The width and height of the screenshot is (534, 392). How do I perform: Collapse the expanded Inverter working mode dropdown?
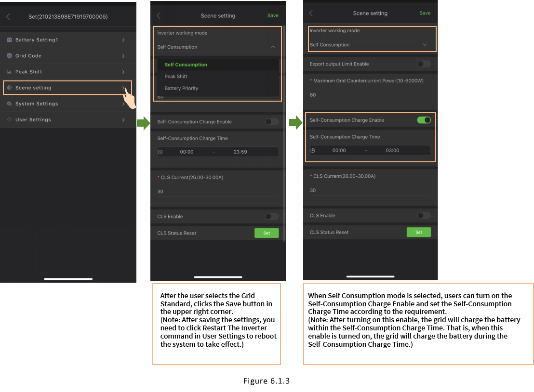tap(272, 47)
